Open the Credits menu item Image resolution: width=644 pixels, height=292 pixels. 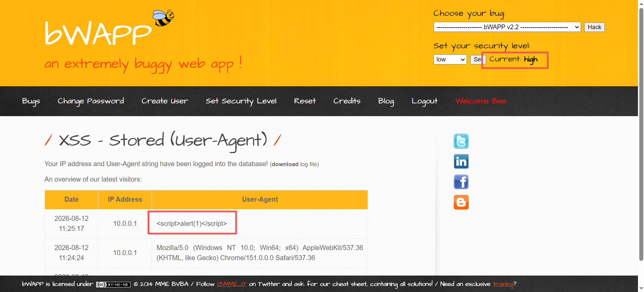coord(347,101)
